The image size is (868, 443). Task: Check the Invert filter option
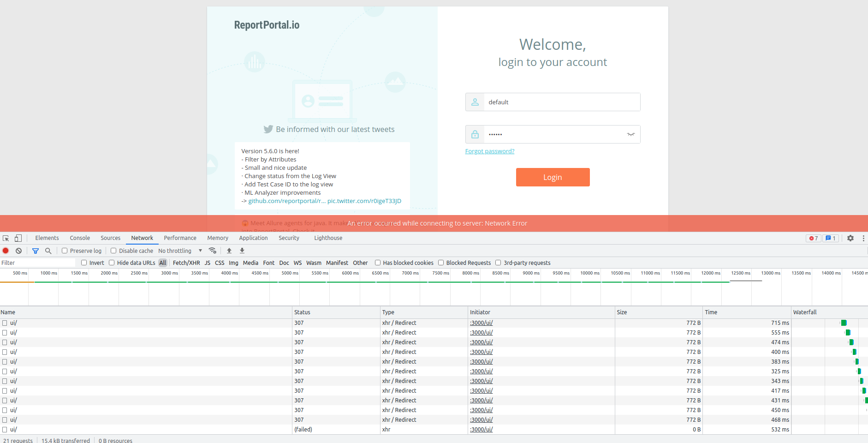pos(84,263)
